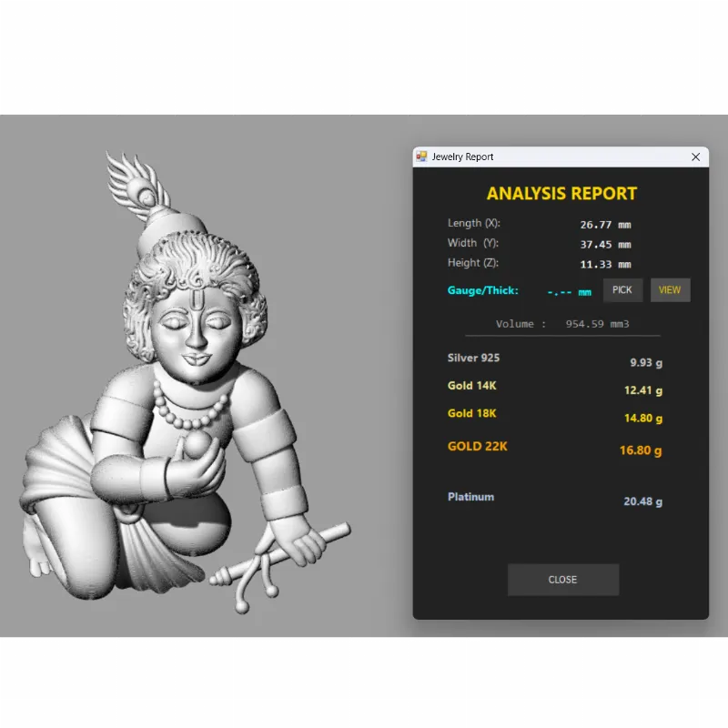This screenshot has width=728, height=728.
Task: Click the Gauge/Thick label
Action: [482, 290]
